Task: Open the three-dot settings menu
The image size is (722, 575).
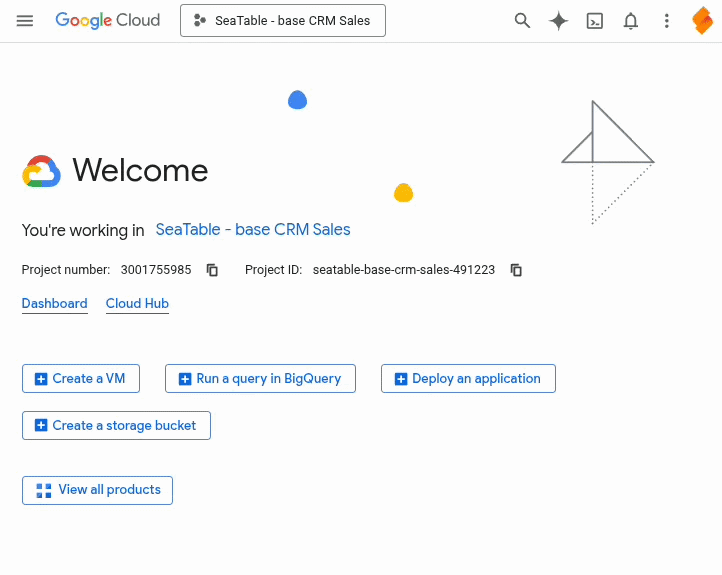Action: pos(666,21)
